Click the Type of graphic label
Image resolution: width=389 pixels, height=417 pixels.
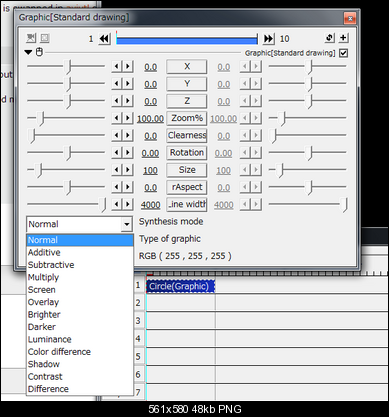click(170, 239)
